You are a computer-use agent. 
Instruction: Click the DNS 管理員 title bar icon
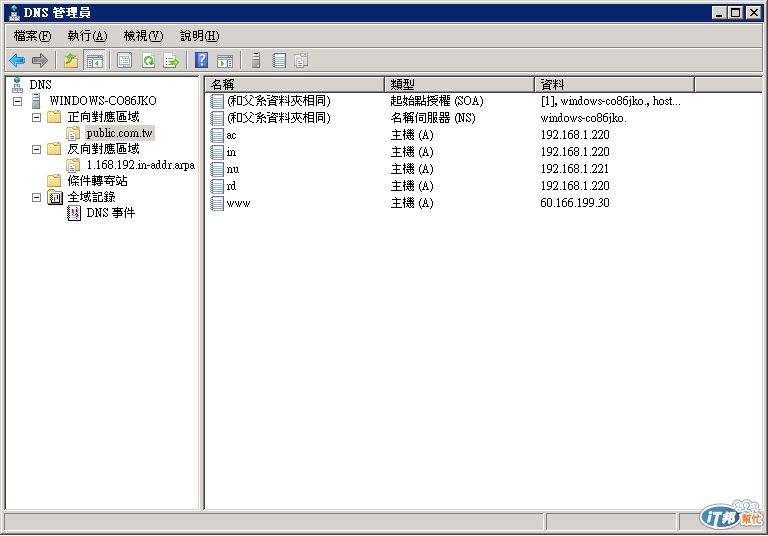click(x=14, y=13)
